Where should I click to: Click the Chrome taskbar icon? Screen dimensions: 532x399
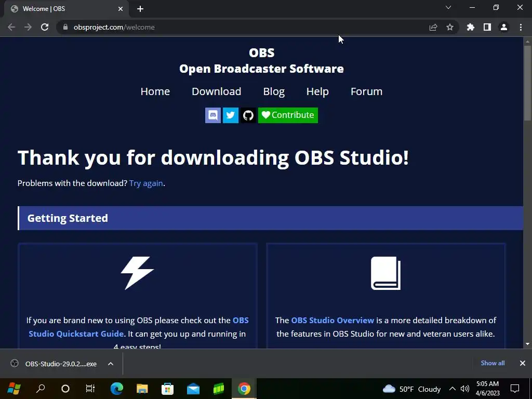[244, 389]
